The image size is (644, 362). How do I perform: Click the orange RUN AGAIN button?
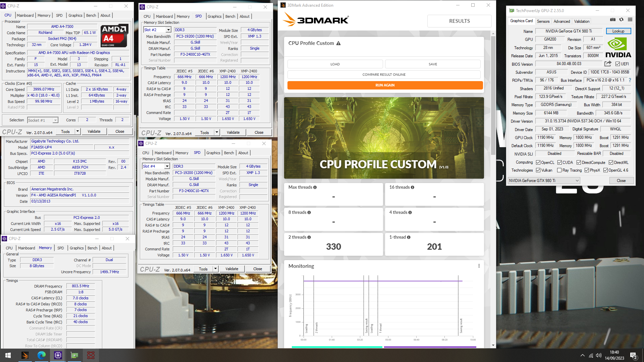pos(385,85)
